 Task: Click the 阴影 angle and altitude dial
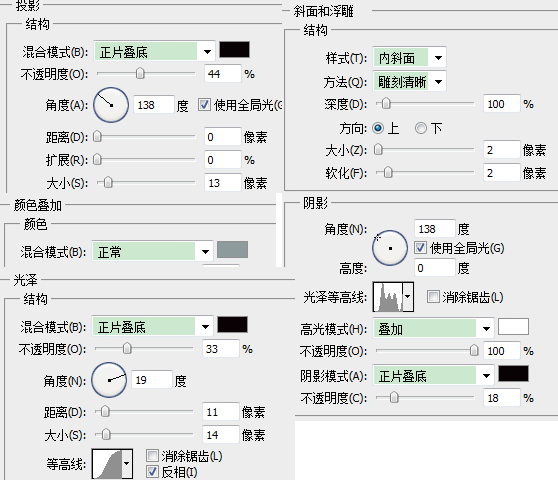pos(390,248)
